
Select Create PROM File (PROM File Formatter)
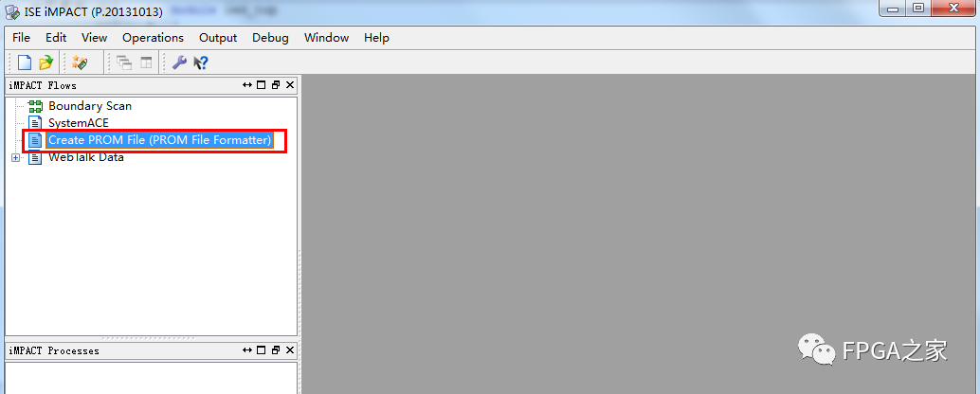click(x=160, y=140)
